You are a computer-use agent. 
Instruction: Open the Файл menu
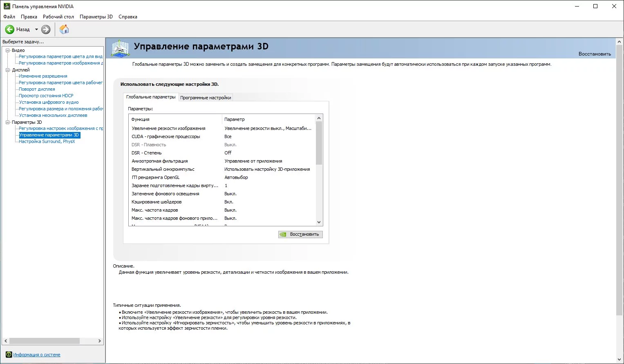coord(9,17)
